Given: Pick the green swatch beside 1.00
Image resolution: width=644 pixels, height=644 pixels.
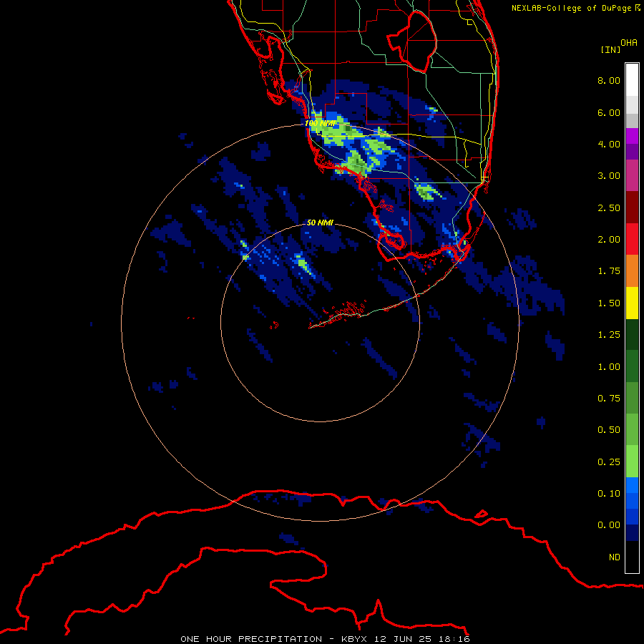Looking at the screenshot, I should pos(632,367).
